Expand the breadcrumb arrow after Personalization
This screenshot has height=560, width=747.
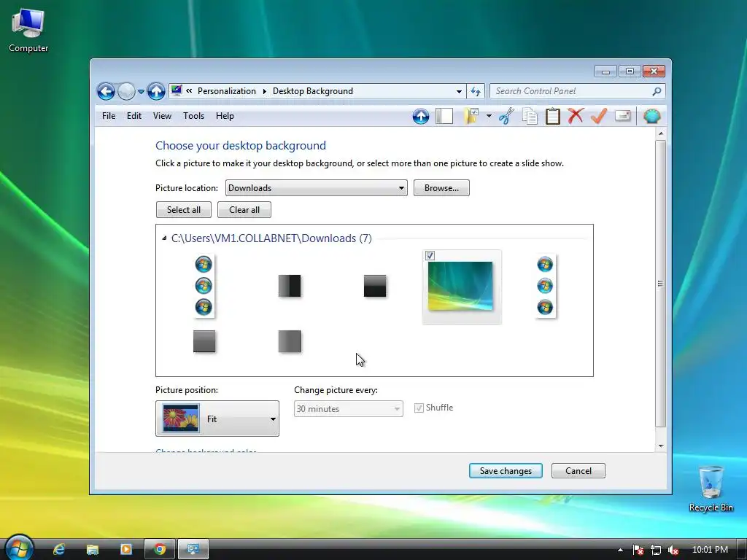[x=264, y=91]
